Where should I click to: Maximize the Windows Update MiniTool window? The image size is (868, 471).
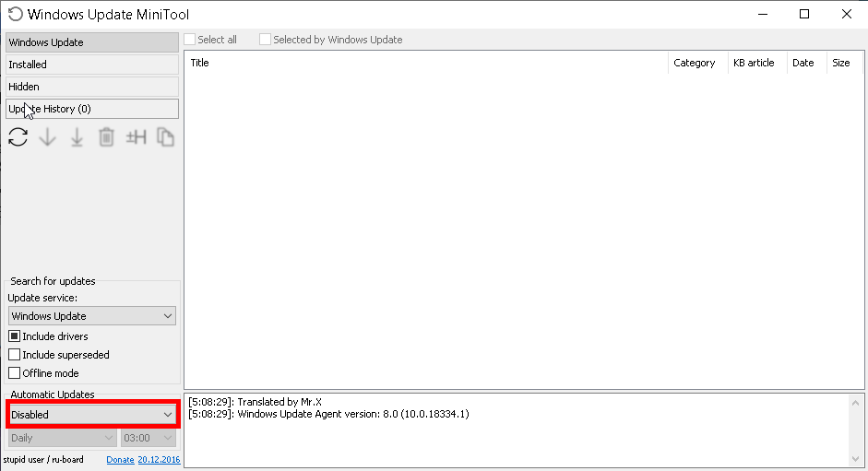(804, 14)
